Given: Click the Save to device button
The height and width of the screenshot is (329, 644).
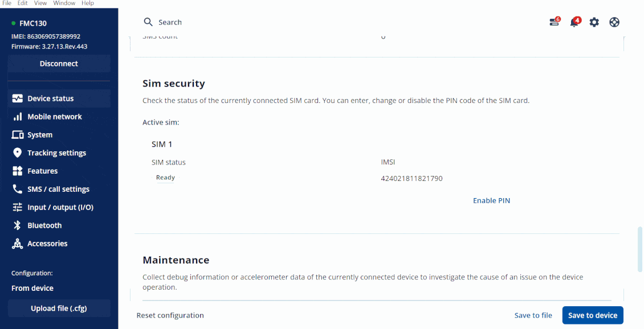Looking at the screenshot, I should pyautogui.click(x=593, y=315).
